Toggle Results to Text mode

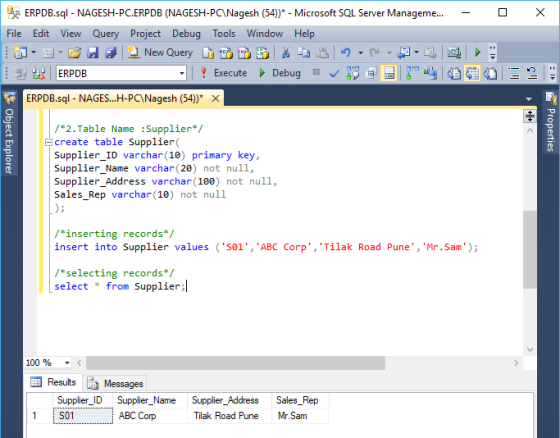(454, 74)
